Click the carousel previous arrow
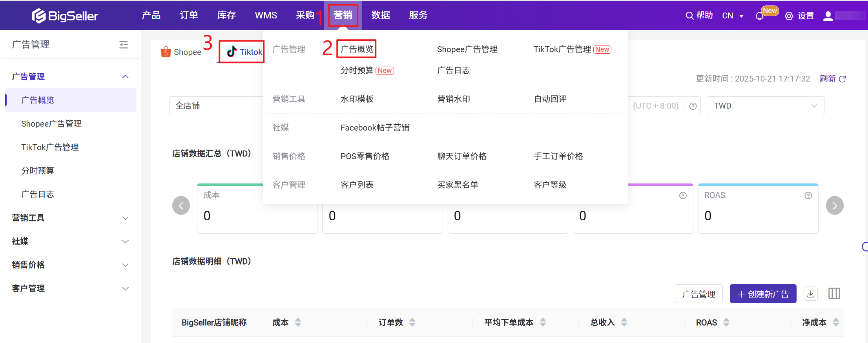 pos(181,205)
